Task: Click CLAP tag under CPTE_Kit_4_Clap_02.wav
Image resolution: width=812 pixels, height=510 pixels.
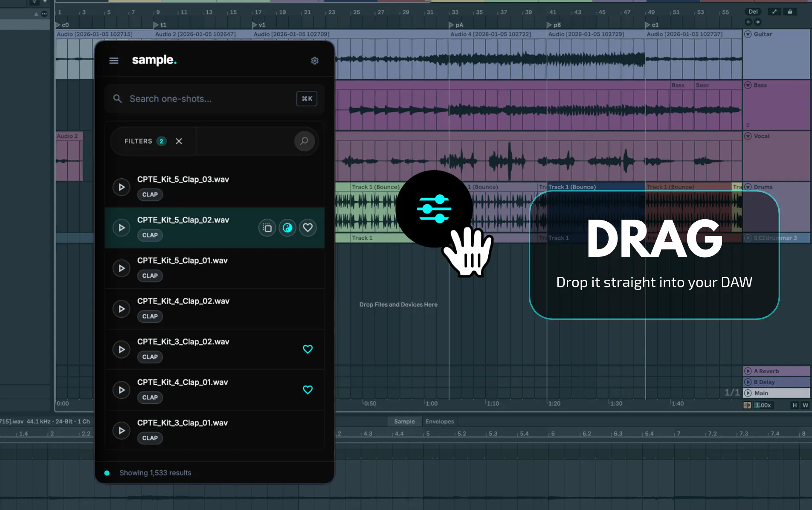Action: [x=150, y=316]
